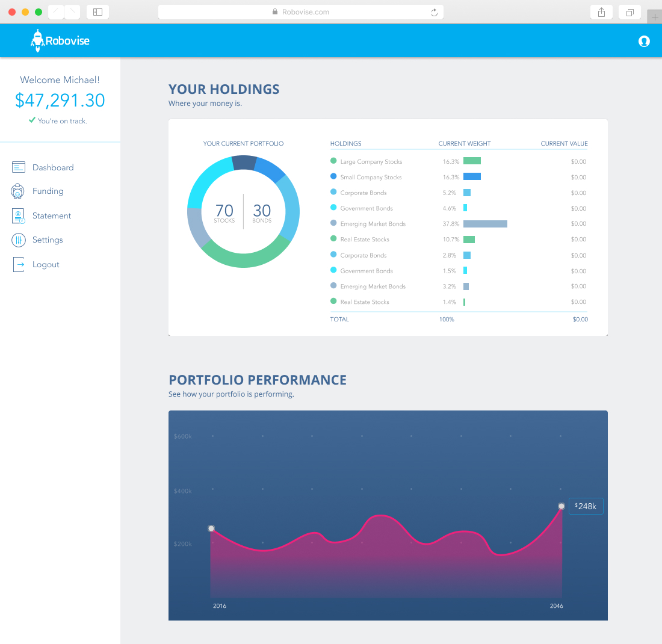The width and height of the screenshot is (662, 644).
Task: Click the "1.4%" weight for Real Estate Stocks
Action: click(450, 302)
